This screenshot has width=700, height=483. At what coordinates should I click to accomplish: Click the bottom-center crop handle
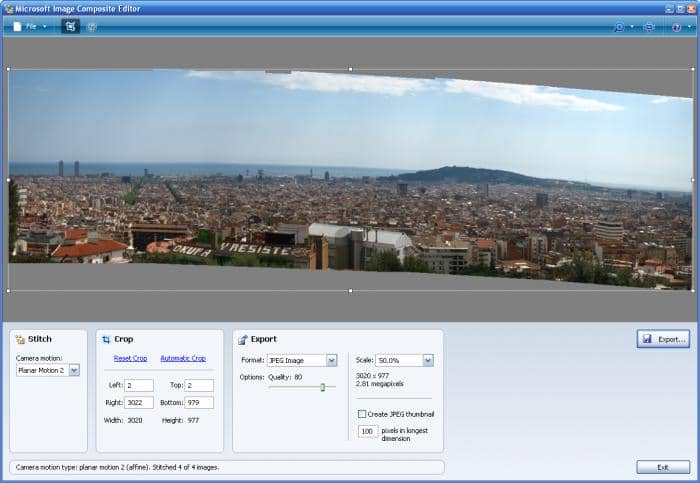click(x=350, y=291)
